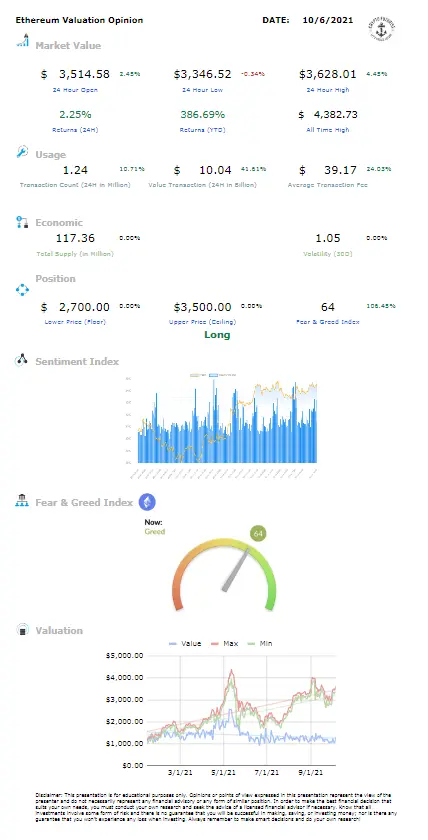
Task: Click the Economic section icon
Action: (22, 222)
